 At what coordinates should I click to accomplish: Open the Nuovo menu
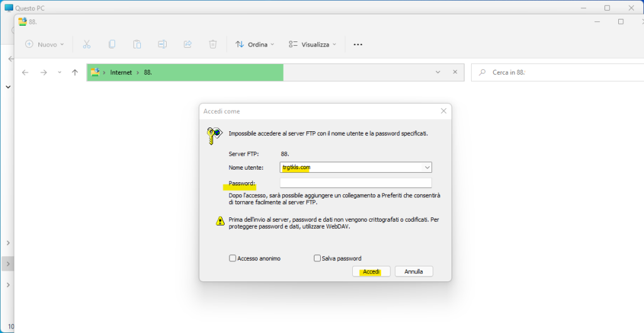pos(45,45)
